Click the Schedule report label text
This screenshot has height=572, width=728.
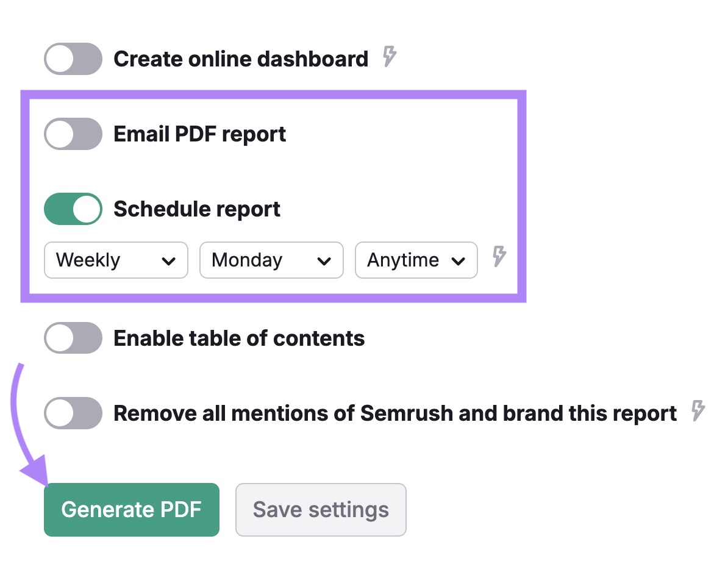[x=196, y=209]
